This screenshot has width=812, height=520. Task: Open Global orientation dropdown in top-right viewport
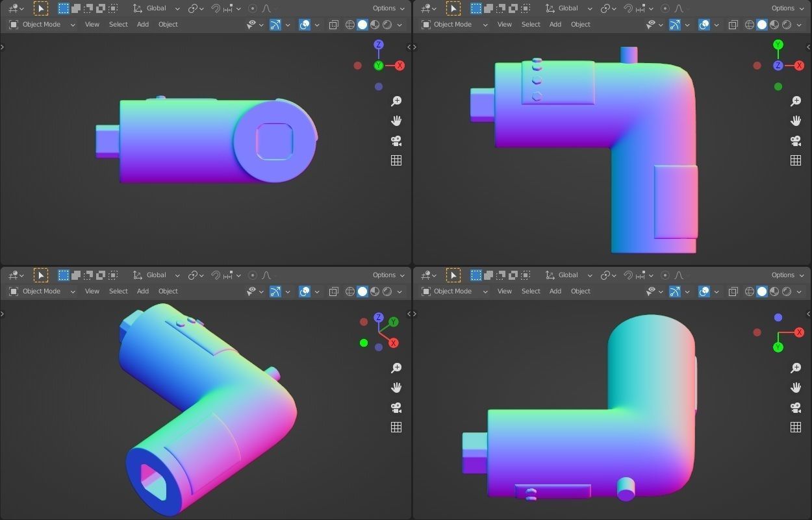[569, 8]
